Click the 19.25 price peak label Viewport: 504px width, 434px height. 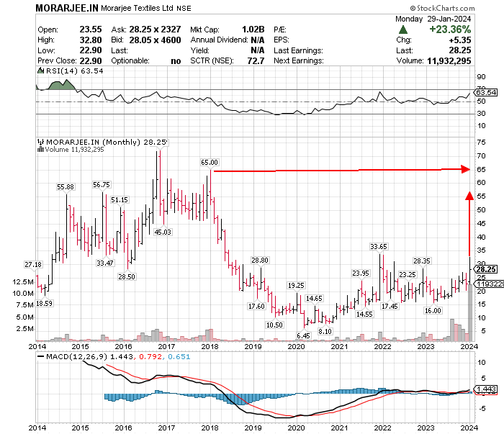coord(296,285)
